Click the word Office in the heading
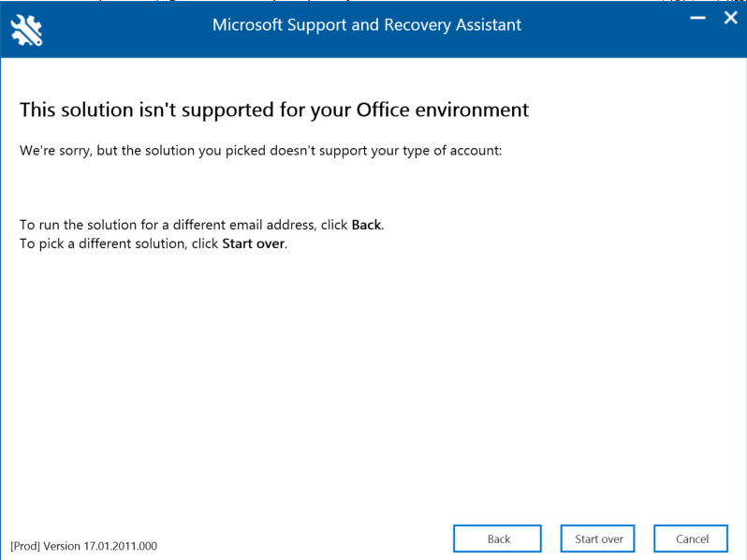 click(383, 111)
